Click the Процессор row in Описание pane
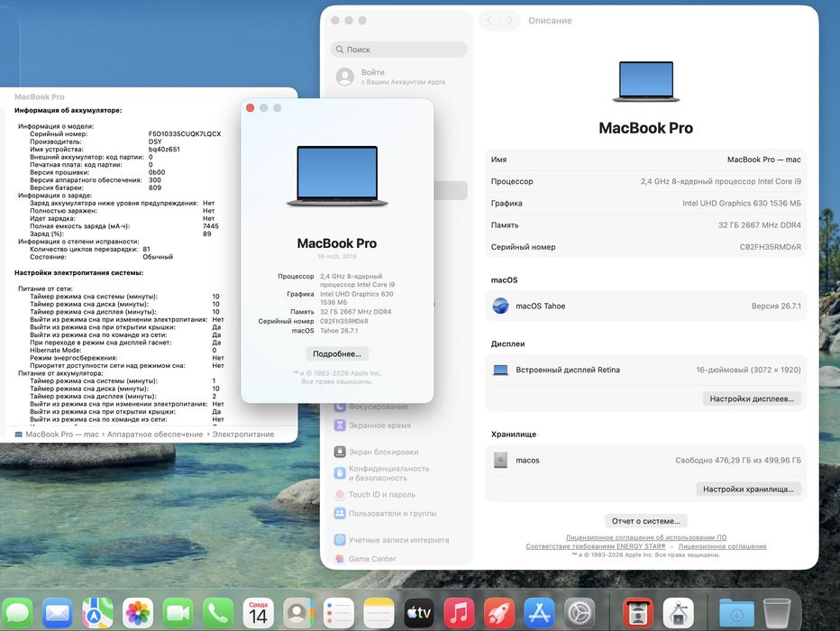The height and width of the screenshot is (631, 840). 646,181
